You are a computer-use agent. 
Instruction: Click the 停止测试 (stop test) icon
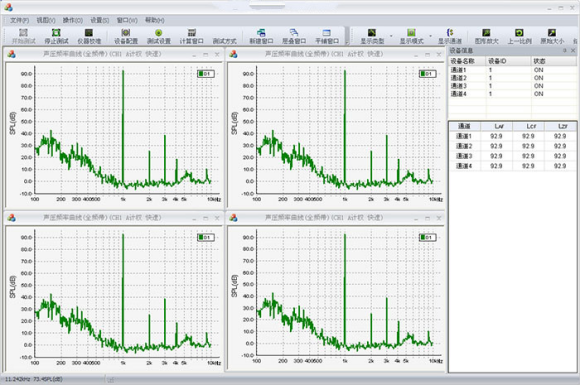click(x=56, y=36)
